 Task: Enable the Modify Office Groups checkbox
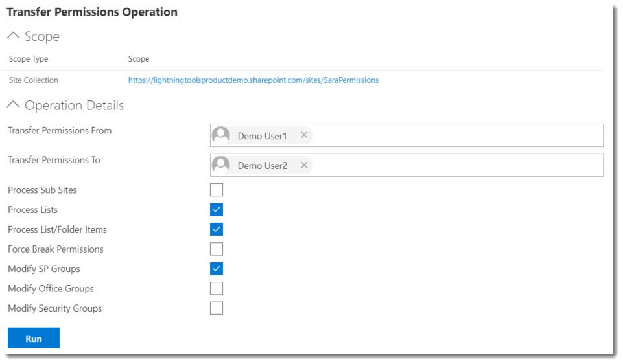217,289
